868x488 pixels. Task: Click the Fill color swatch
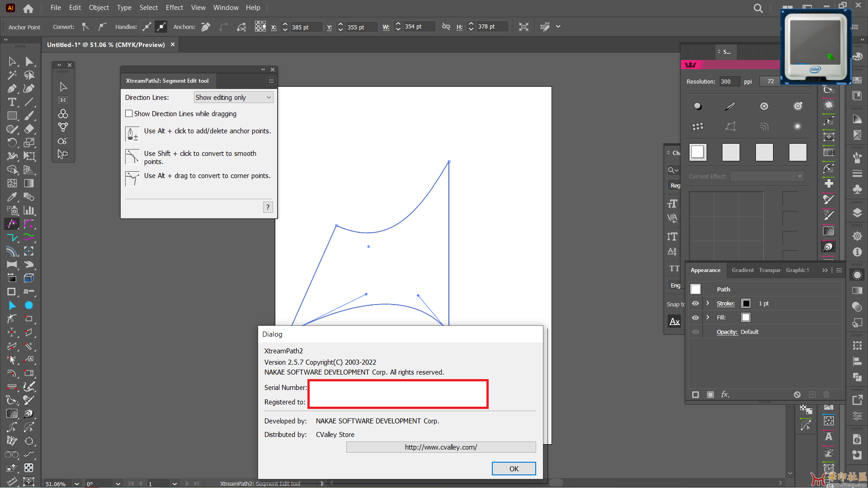click(746, 318)
